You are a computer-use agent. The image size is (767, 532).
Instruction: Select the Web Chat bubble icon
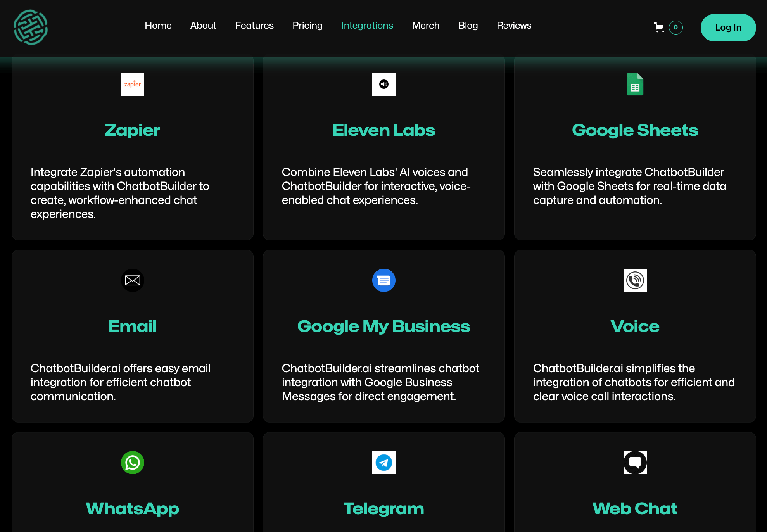pos(635,463)
